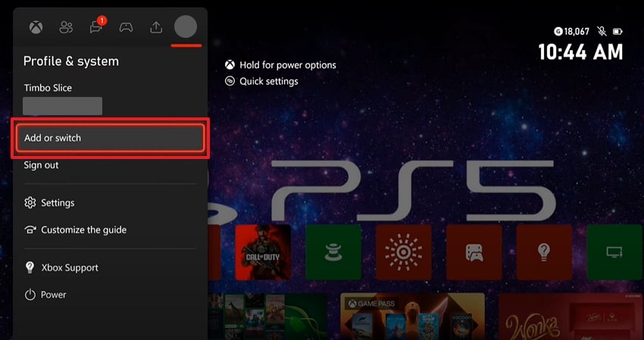The image size is (644, 340).
Task: Open Parties & chats icon with notification badge
Action: point(97,26)
